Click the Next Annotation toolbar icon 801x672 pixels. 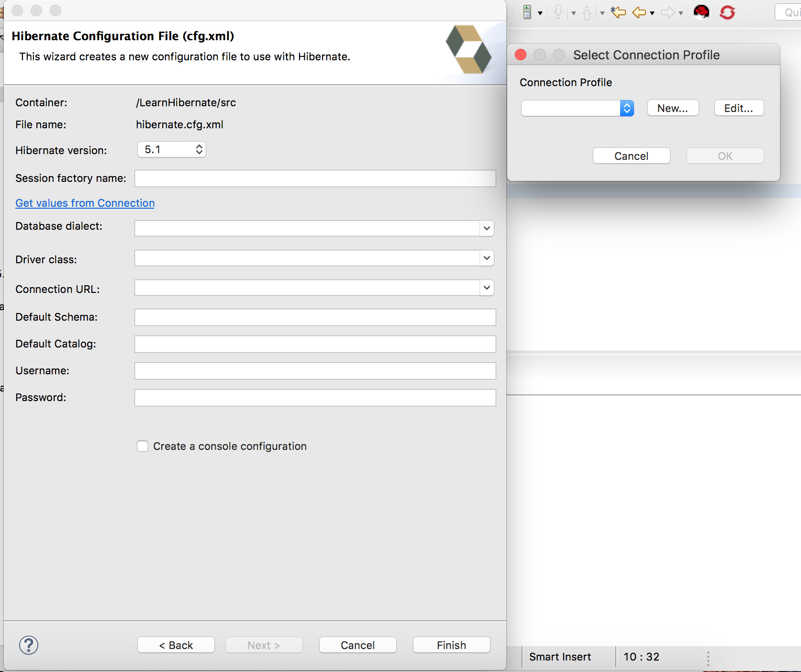560,12
